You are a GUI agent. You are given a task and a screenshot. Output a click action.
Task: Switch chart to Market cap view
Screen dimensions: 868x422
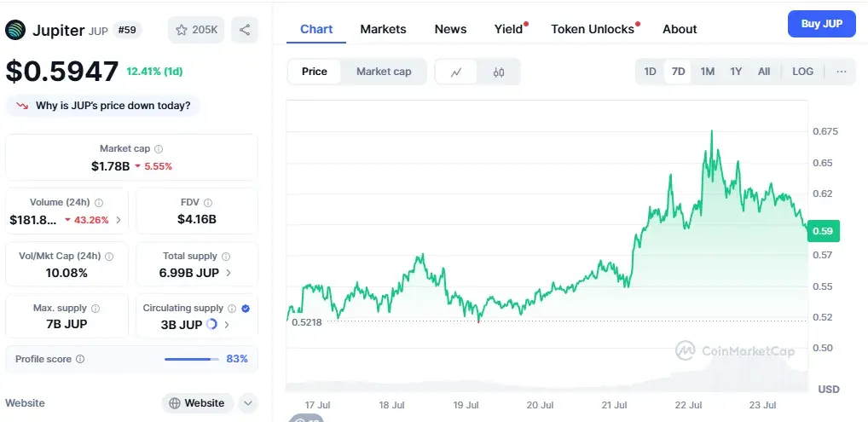point(384,72)
